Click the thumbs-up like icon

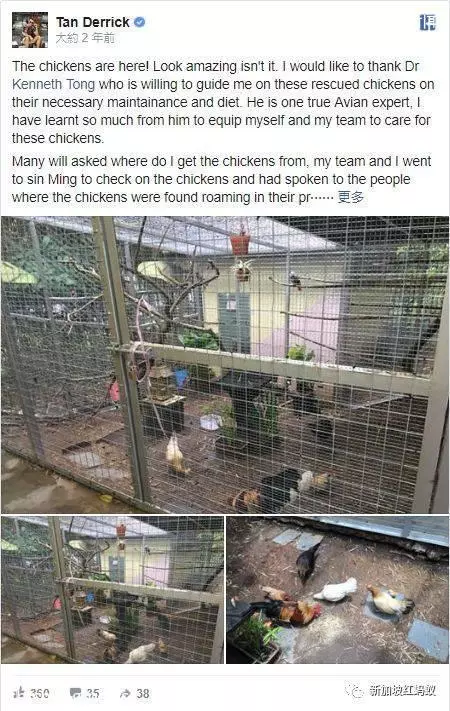coord(19,692)
